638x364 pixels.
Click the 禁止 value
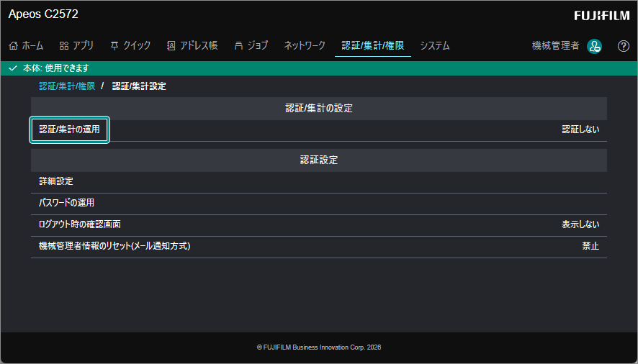click(x=590, y=246)
